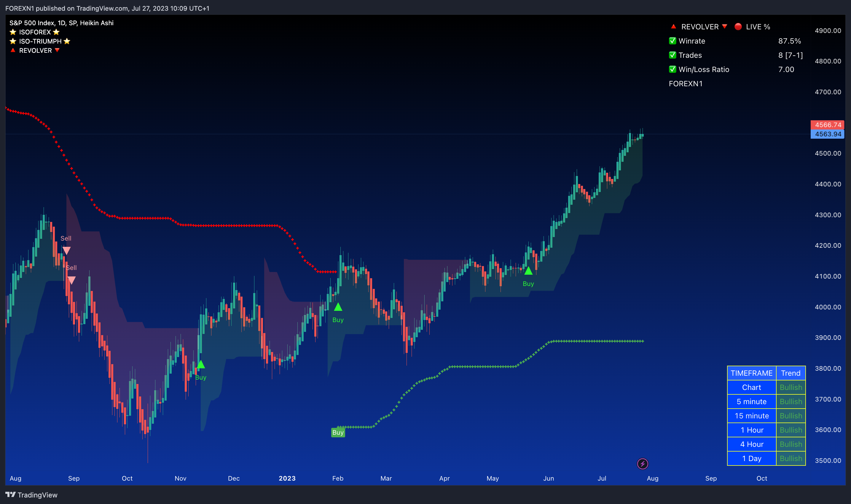The height and width of the screenshot is (504, 851).
Task: Click the blue 4563.94 price label
Action: pyautogui.click(x=827, y=134)
